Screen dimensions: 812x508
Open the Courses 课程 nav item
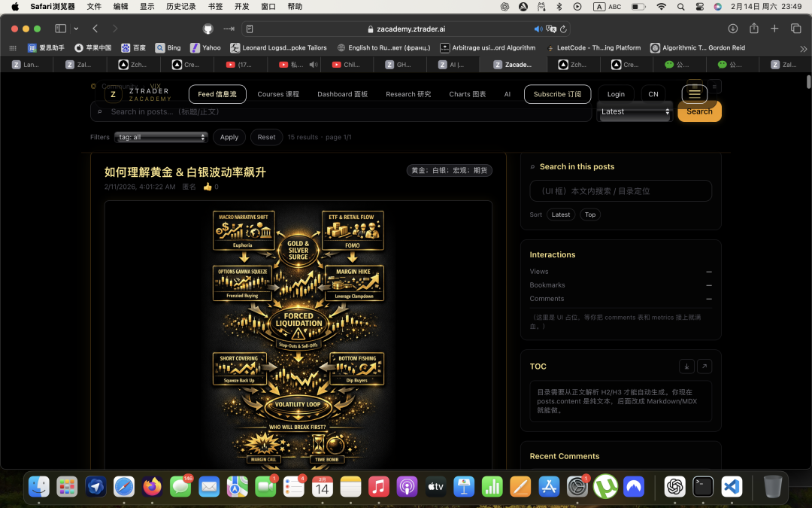point(278,94)
